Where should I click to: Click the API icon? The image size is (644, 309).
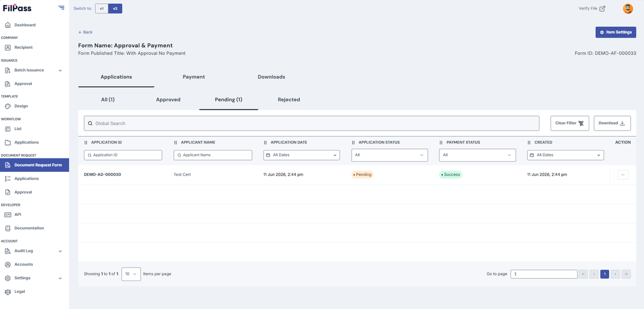[8, 214]
